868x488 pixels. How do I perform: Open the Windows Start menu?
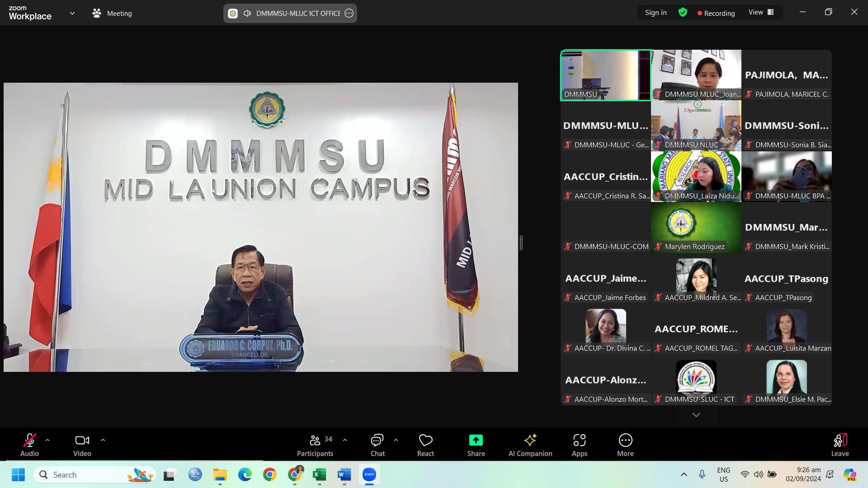coord(18,475)
